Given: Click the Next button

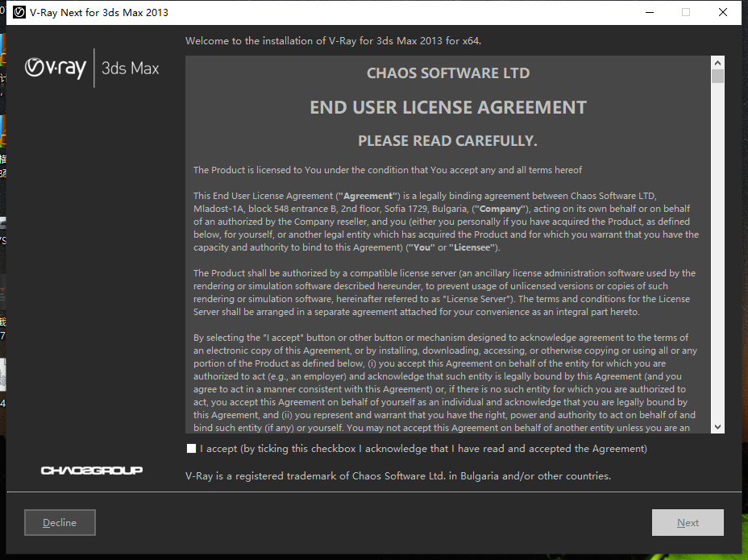Looking at the screenshot, I should (688, 522).
